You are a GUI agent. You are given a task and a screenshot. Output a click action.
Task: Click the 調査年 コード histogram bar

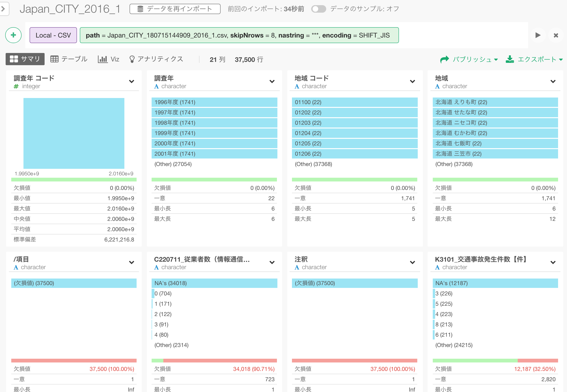[74, 133]
